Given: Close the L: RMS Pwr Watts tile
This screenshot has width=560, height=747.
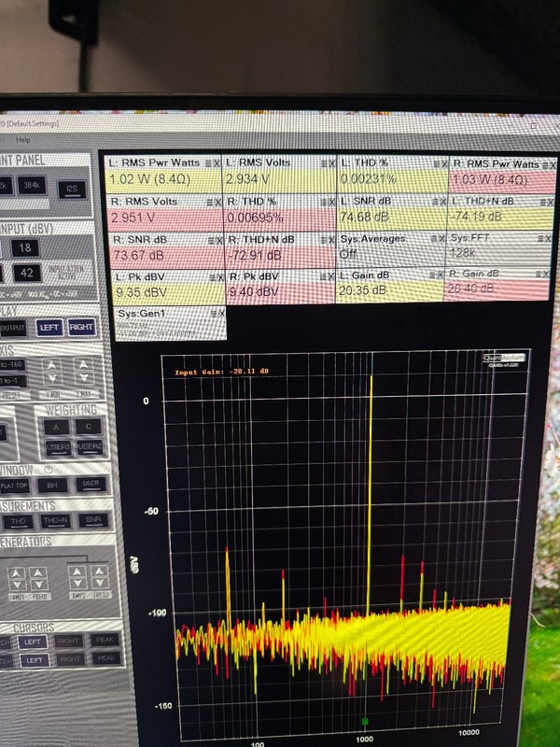Looking at the screenshot, I should (217, 162).
